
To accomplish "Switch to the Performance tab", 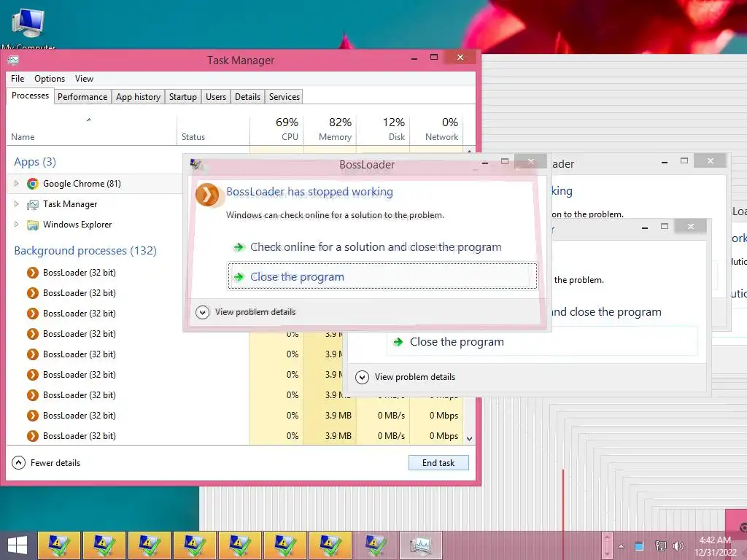I will tap(82, 97).
